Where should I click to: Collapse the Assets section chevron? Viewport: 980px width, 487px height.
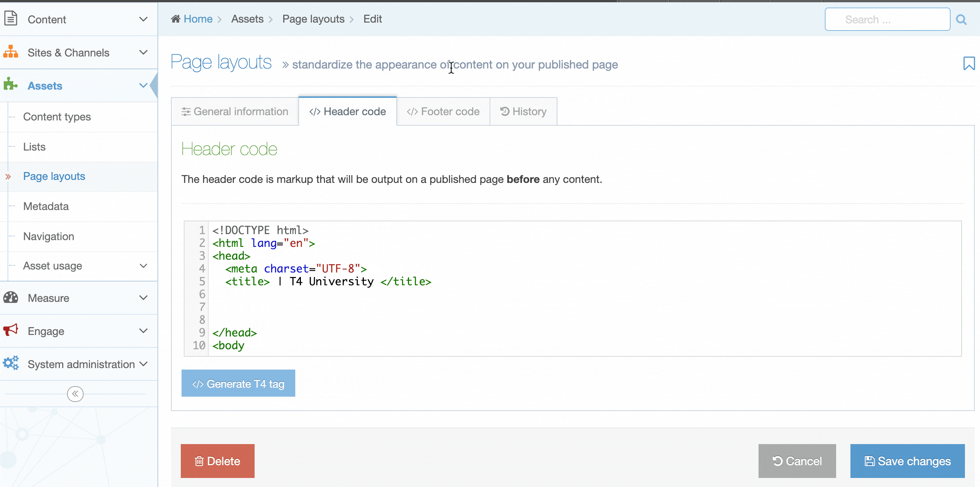143,85
